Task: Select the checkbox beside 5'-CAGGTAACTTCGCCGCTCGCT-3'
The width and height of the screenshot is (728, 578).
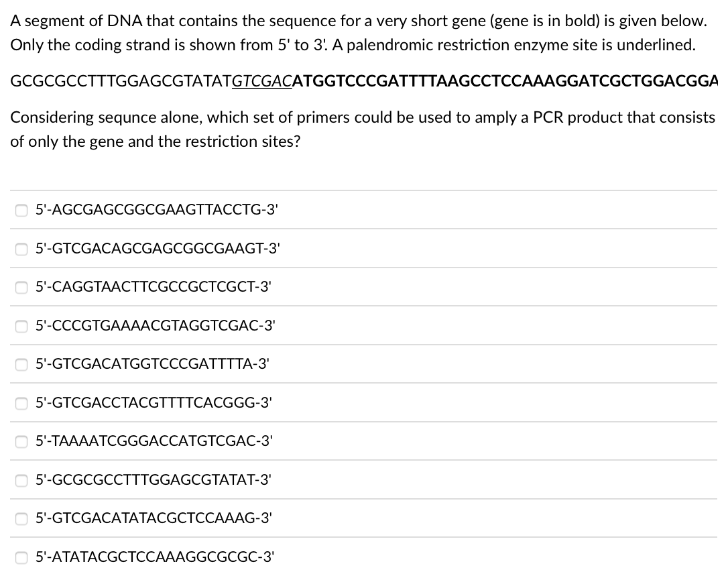Action: (22, 288)
